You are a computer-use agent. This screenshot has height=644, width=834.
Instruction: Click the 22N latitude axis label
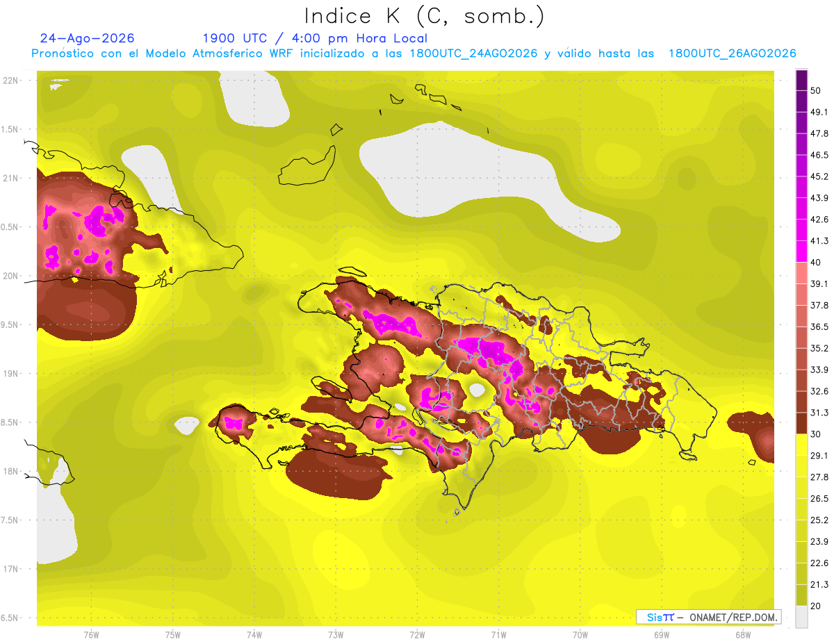(10, 80)
